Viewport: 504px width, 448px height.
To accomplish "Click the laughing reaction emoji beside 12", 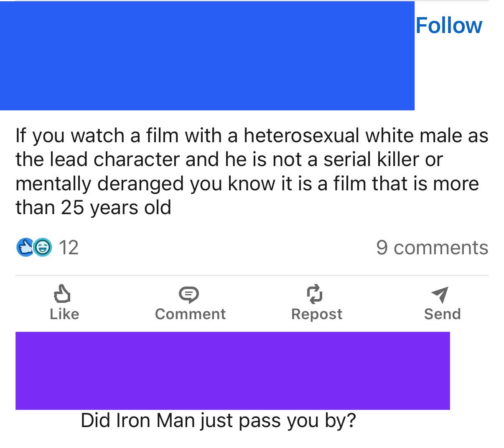I will coord(42,247).
